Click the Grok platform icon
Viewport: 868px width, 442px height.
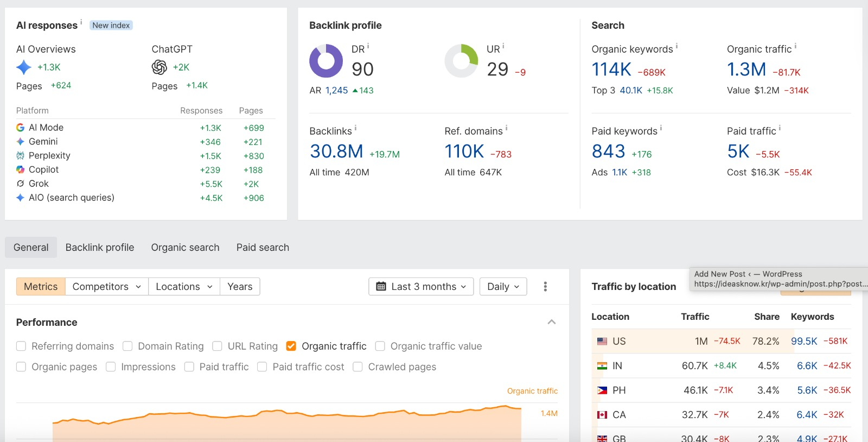point(20,184)
